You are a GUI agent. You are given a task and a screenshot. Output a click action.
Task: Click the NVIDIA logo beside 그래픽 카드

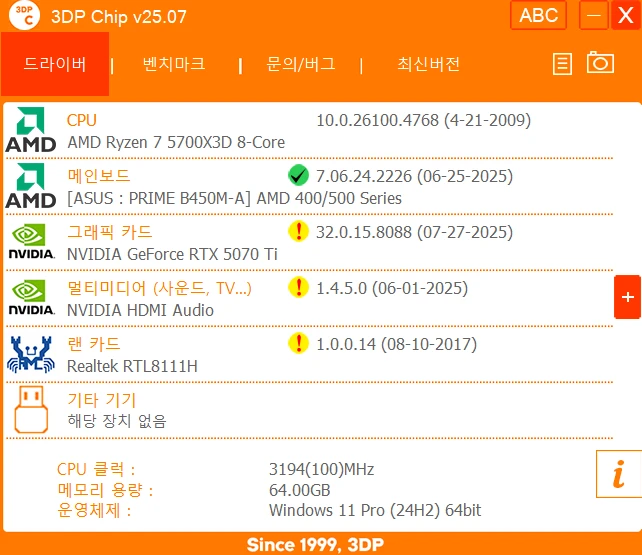click(31, 241)
